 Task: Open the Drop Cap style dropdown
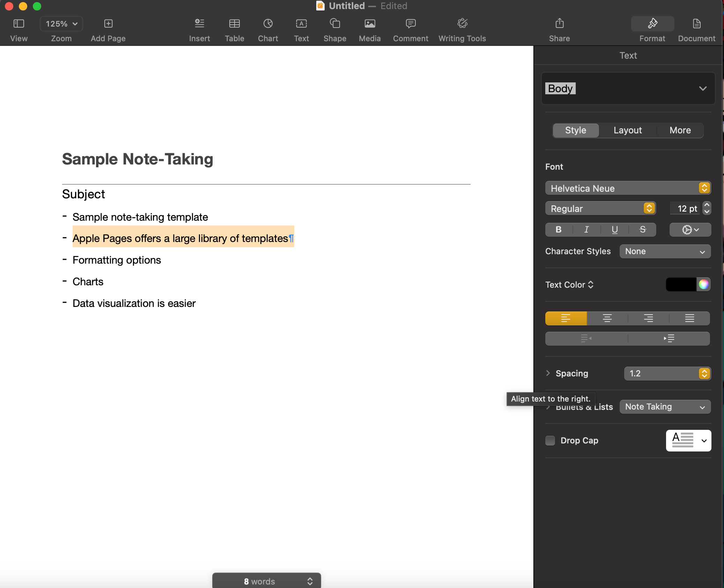pyautogui.click(x=688, y=440)
